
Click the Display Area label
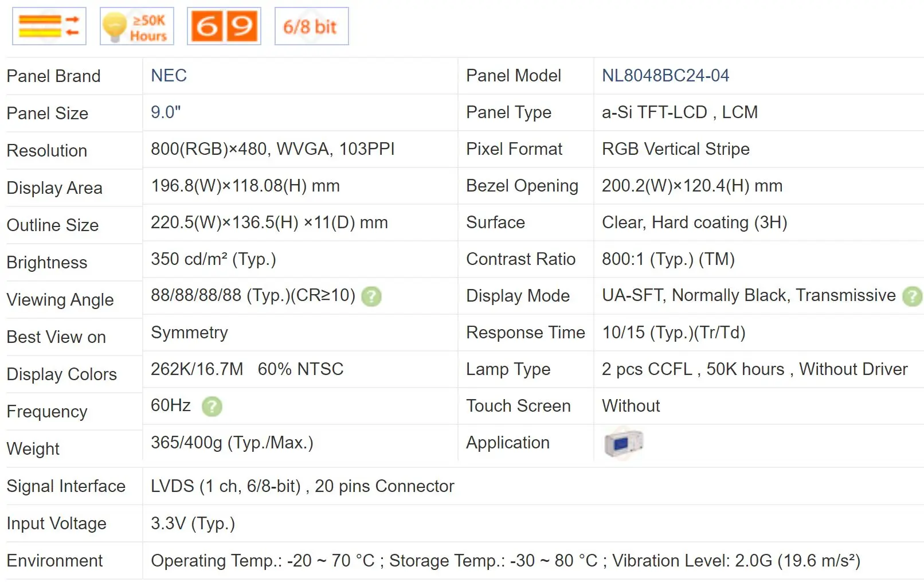[54, 188]
